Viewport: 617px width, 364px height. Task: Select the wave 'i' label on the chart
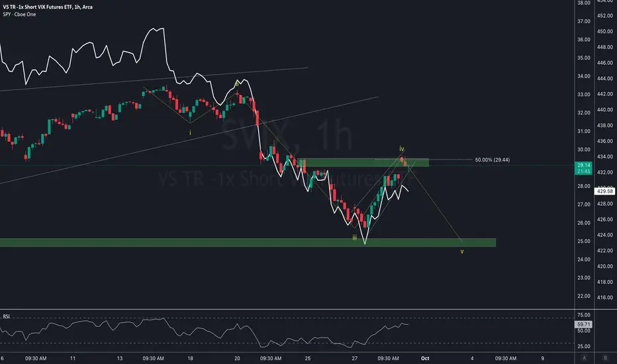point(190,132)
